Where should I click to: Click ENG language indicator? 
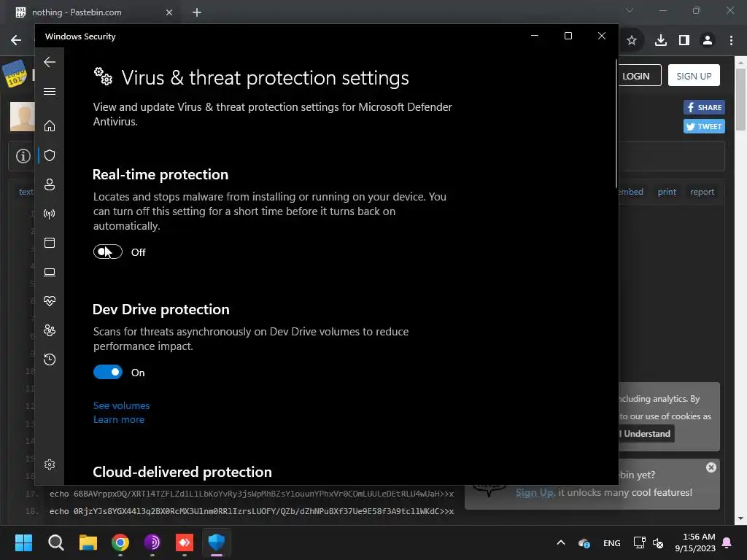[612, 543]
